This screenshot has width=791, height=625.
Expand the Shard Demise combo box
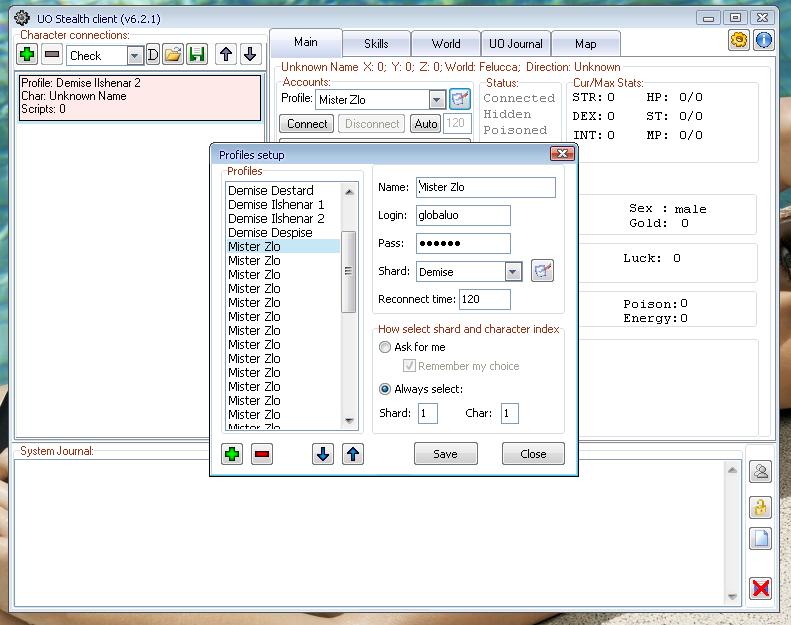[513, 272]
